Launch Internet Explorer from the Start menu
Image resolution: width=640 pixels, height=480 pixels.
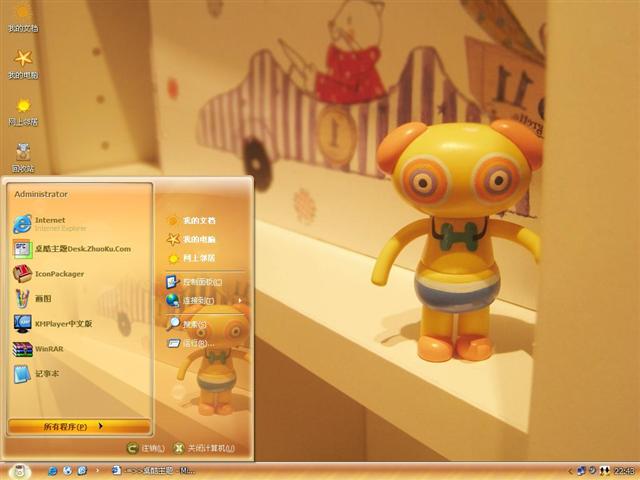[49, 224]
